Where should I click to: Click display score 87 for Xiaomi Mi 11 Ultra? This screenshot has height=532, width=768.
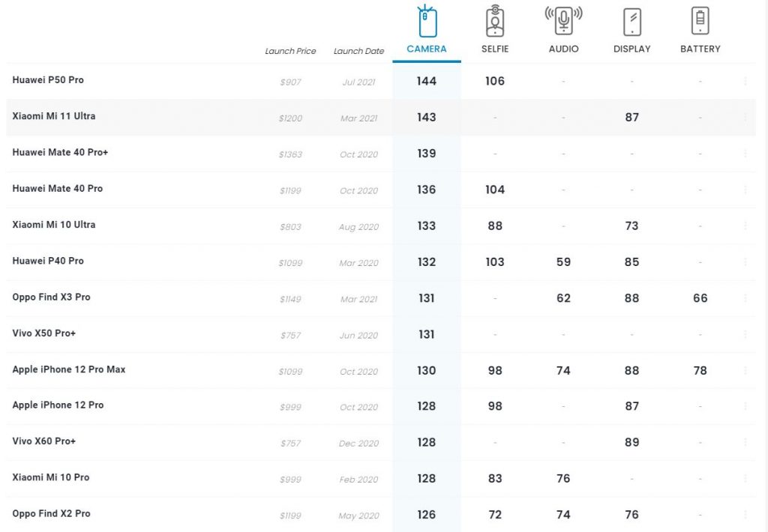click(631, 118)
